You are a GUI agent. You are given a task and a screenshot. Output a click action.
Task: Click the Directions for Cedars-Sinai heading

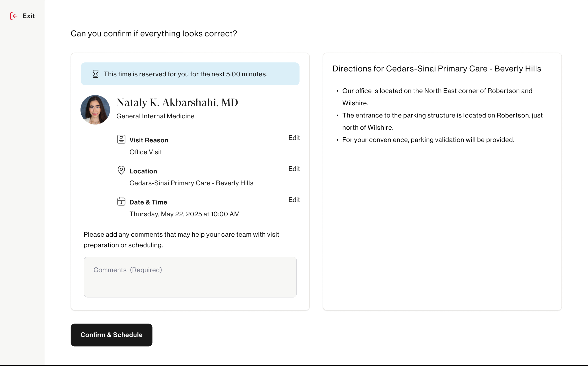(436, 69)
